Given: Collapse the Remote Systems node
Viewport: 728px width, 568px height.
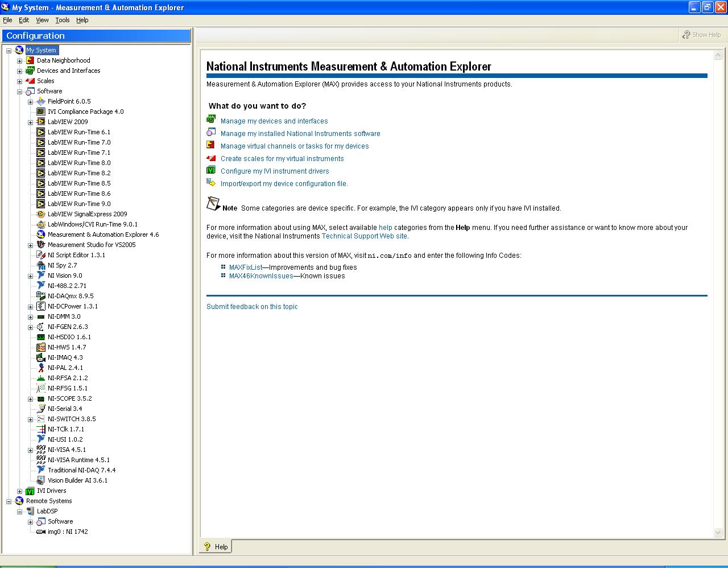Looking at the screenshot, I should point(9,501).
